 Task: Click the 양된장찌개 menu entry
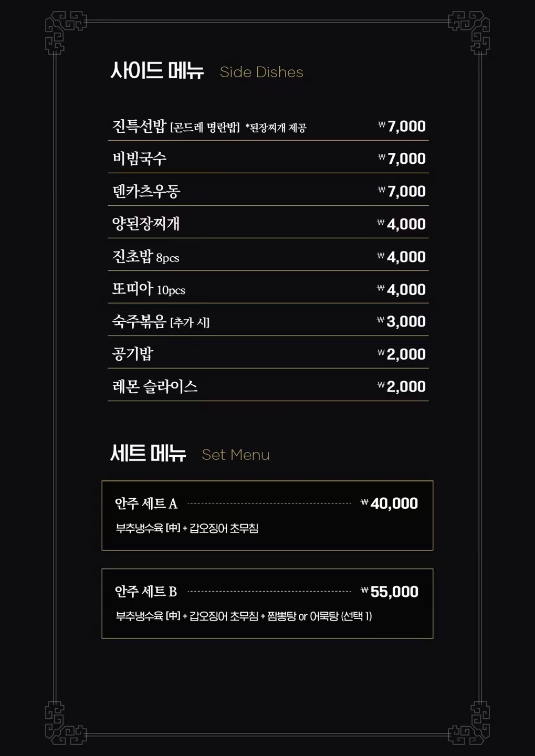(146, 224)
